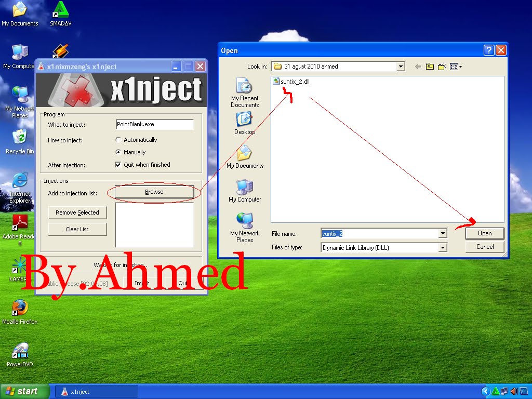Expand Look in folder dropdown
The width and height of the screenshot is (532, 399).
click(401, 66)
